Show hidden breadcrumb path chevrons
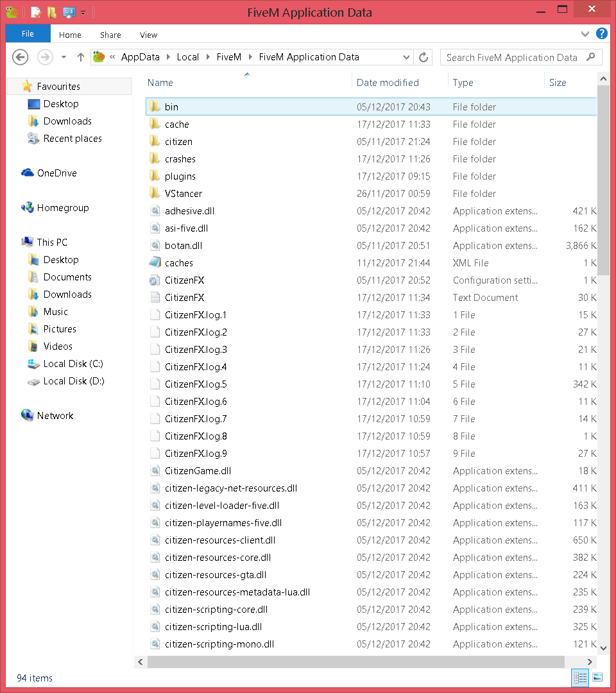616x693 pixels. click(x=112, y=57)
